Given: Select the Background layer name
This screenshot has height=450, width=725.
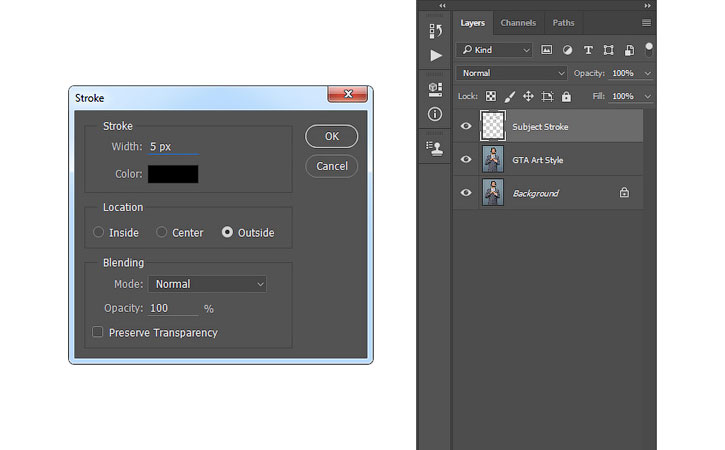Looking at the screenshot, I should pos(535,193).
